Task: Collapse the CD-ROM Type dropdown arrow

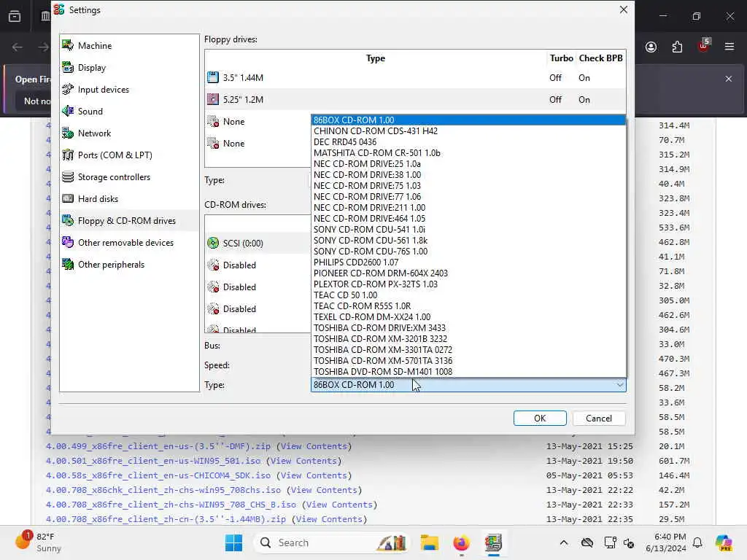Action: 620,385
